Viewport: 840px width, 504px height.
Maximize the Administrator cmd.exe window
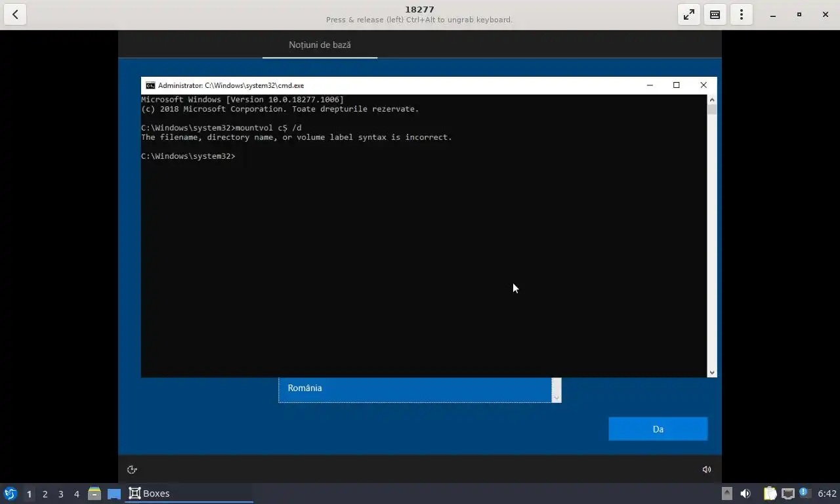pyautogui.click(x=677, y=85)
